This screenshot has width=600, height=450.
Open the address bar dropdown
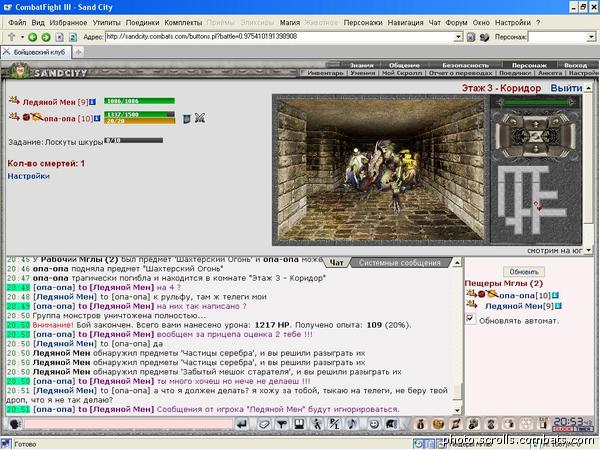(x=458, y=37)
